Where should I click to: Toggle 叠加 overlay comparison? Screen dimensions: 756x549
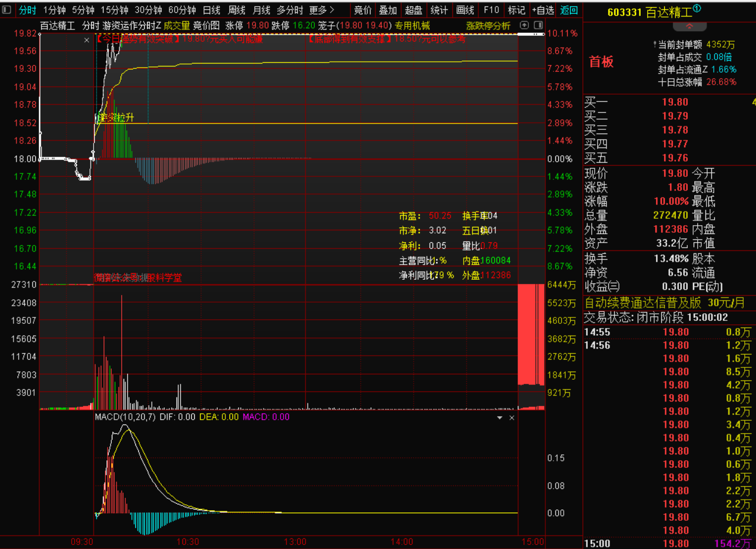click(x=388, y=10)
